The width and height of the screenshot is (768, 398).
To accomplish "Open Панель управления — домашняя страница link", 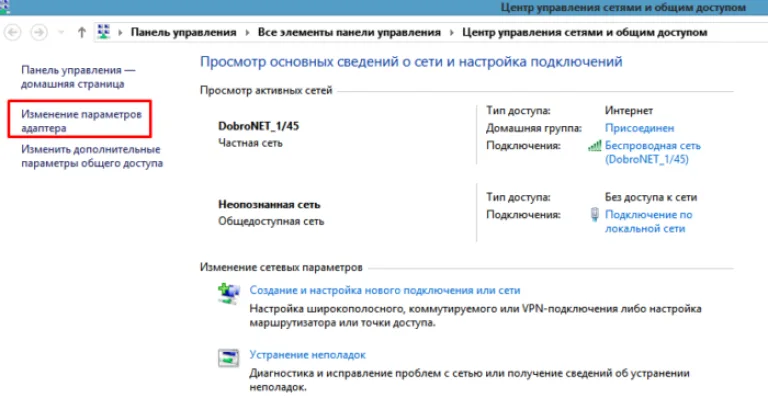I will 78,77.
